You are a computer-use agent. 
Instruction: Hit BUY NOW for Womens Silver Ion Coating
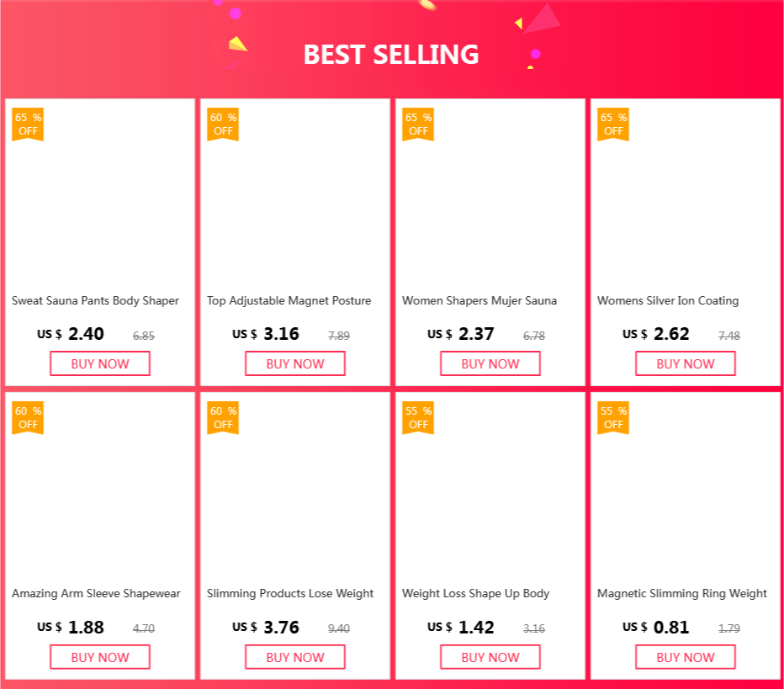[686, 363]
